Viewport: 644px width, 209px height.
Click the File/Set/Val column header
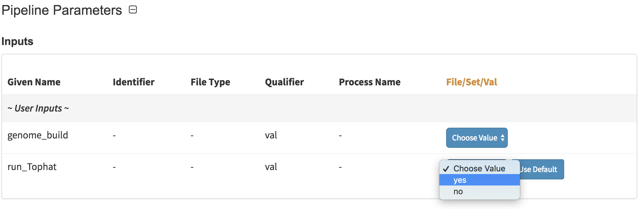(x=471, y=82)
